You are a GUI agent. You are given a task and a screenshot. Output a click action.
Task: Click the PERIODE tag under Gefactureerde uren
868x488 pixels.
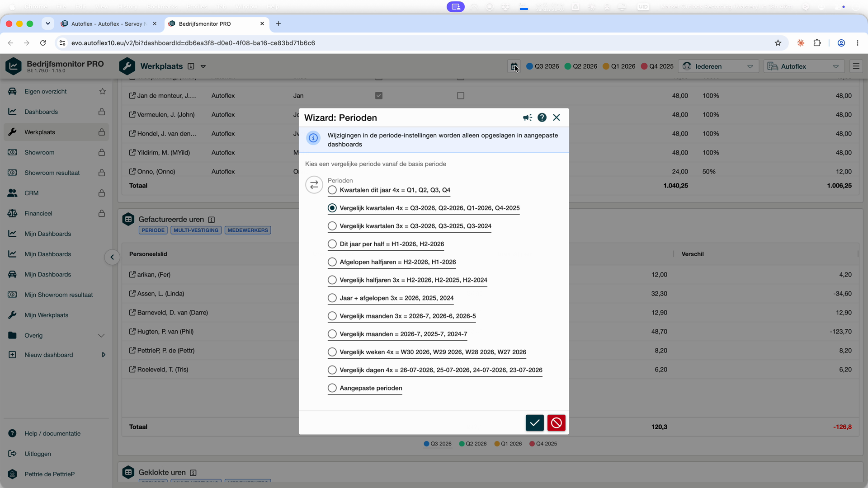(x=153, y=230)
